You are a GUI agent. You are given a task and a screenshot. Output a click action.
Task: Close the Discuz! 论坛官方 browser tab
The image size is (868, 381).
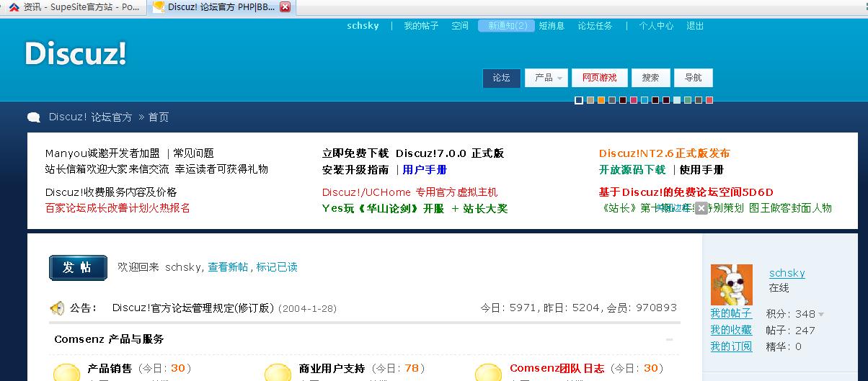285,6
